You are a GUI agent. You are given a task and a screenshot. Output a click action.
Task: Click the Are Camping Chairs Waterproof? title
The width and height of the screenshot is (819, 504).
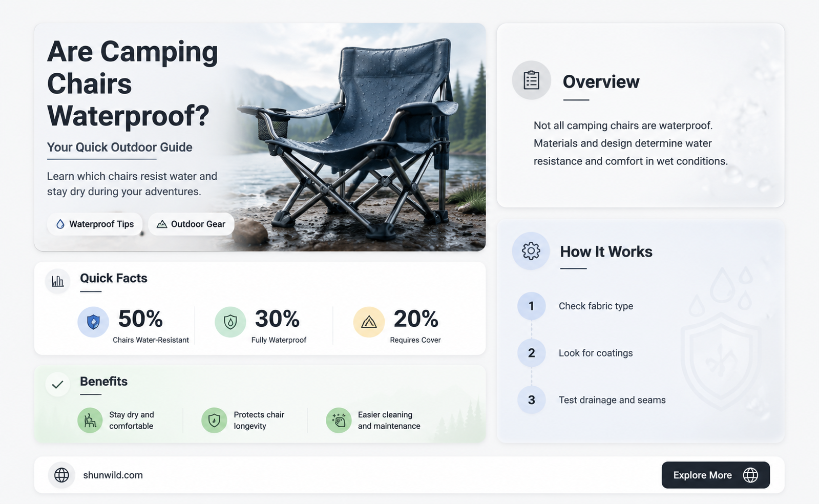point(133,83)
